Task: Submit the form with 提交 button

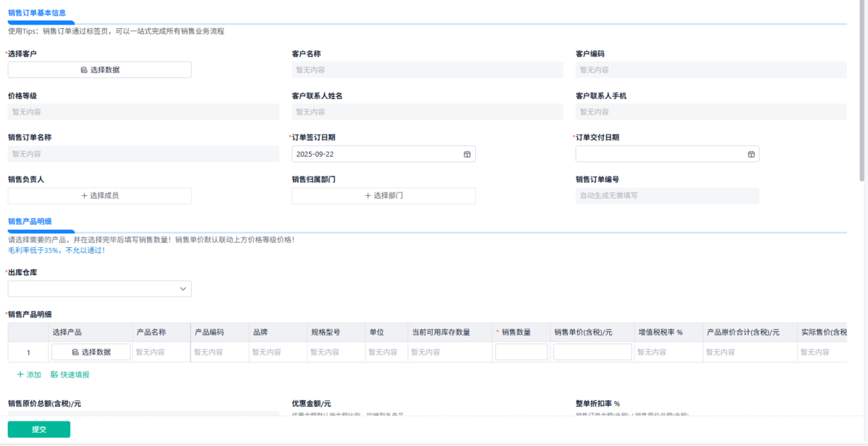Action: [x=39, y=429]
